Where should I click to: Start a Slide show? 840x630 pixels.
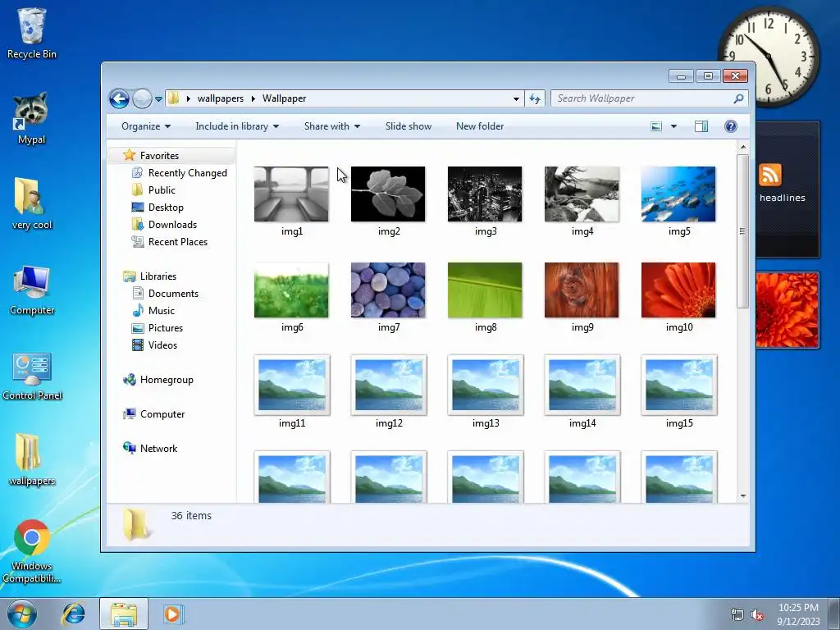click(409, 126)
